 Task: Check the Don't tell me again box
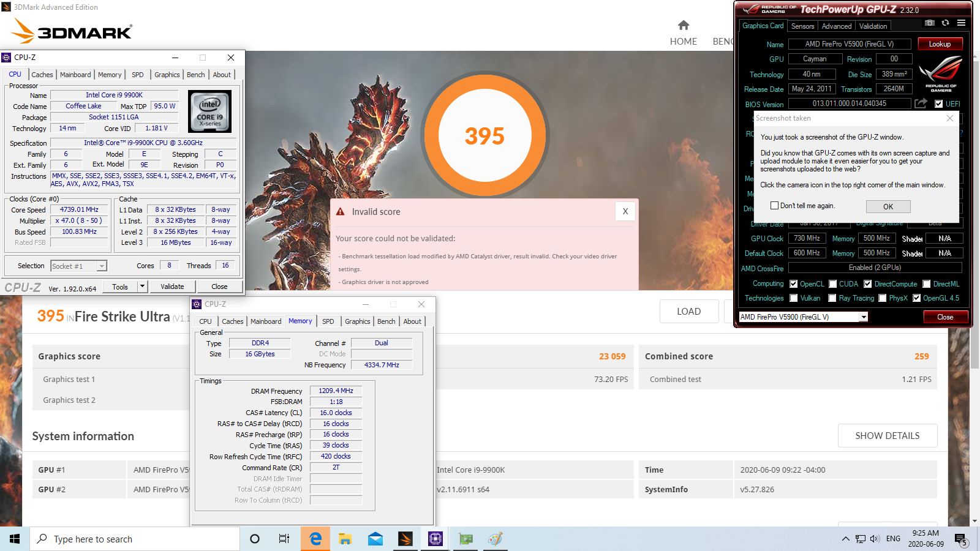(x=774, y=206)
